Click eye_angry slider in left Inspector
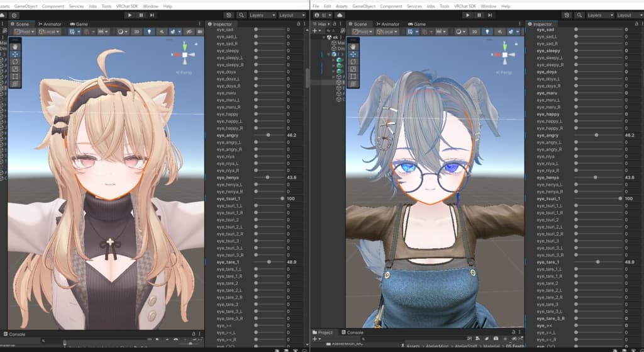The height and width of the screenshot is (352, 644). (269, 135)
